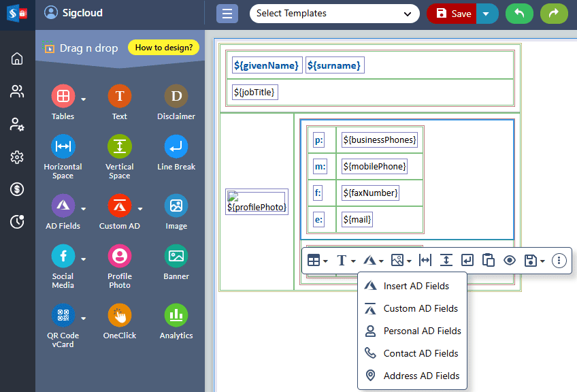Select the Analytics element icon
The height and width of the screenshot is (392, 577).
pyautogui.click(x=176, y=315)
